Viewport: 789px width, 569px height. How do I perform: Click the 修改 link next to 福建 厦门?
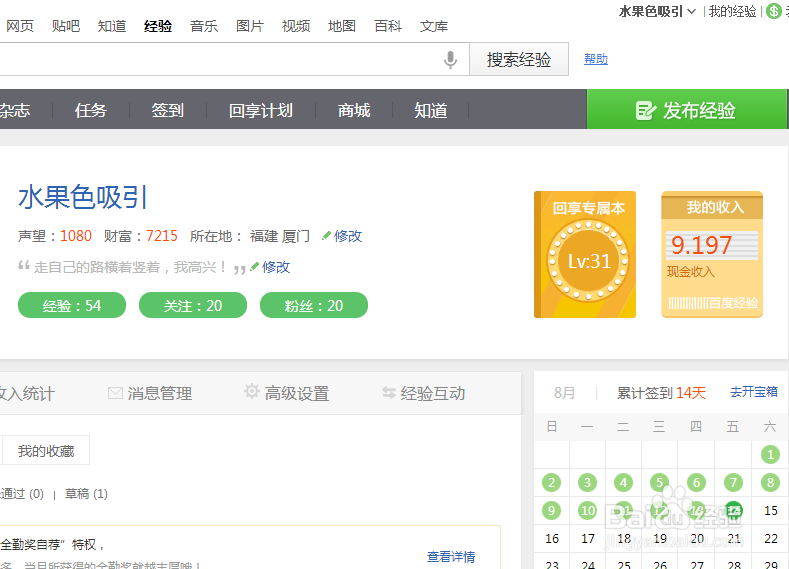[348, 236]
